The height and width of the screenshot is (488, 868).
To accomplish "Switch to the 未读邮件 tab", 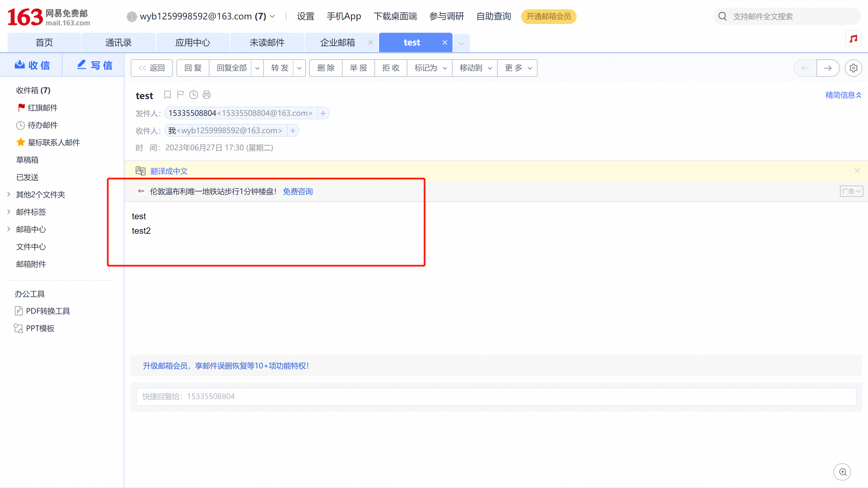I will [x=267, y=43].
